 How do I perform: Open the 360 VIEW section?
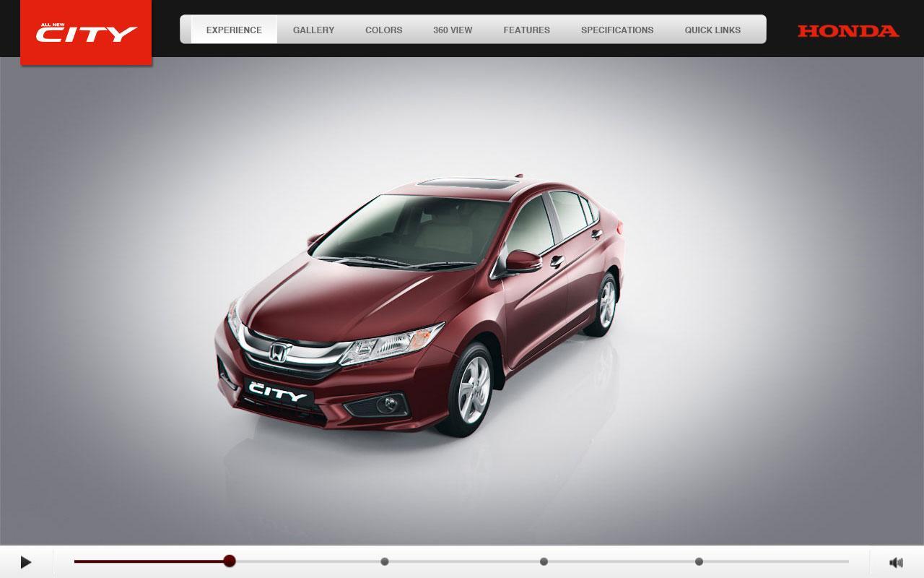tap(453, 30)
